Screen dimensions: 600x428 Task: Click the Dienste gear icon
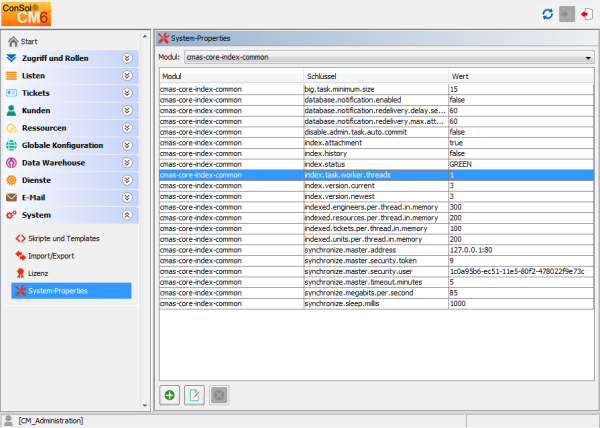click(x=11, y=180)
